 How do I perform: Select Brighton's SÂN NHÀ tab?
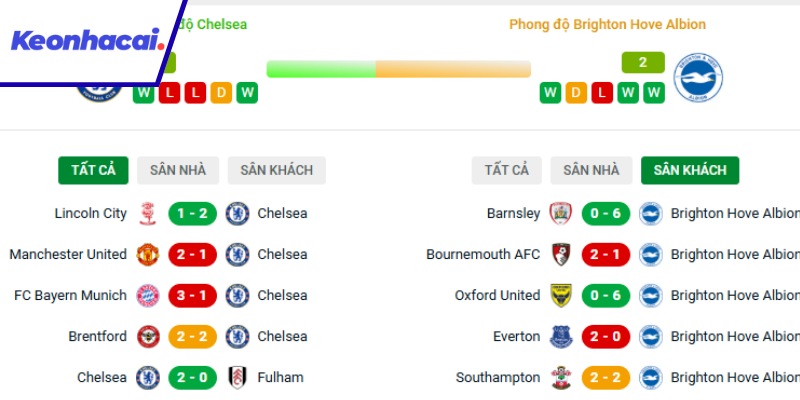click(x=591, y=170)
